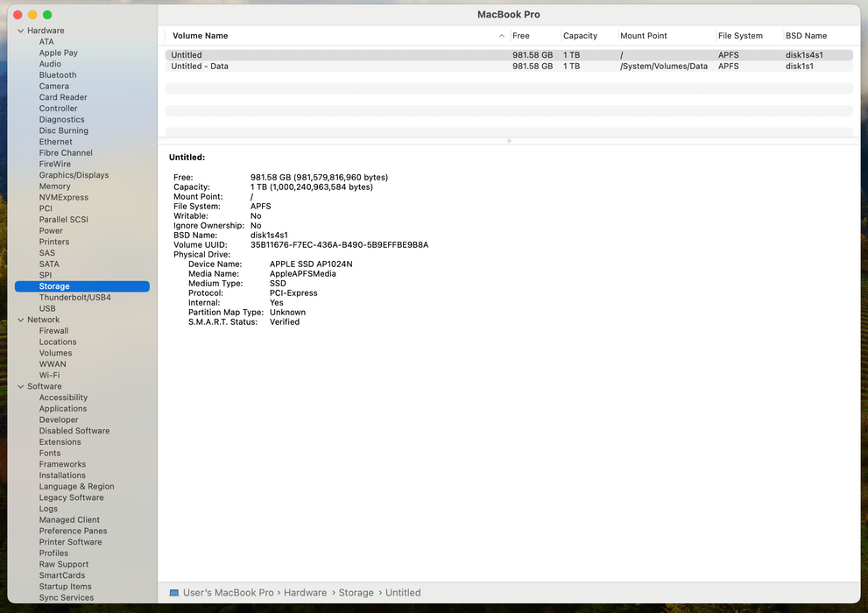Screen dimensions: 868x613
Task: Select Volumes under Network
Action: click(x=55, y=353)
